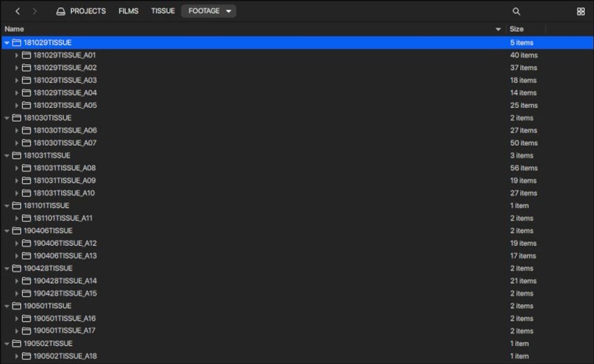Click folder icon of 181031TISSUE_A10

26,193
